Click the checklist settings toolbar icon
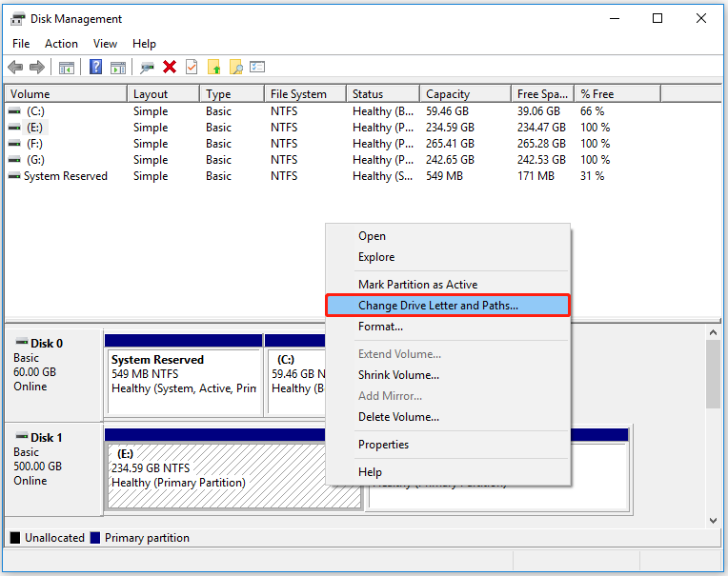The image size is (728, 576). coord(257,67)
